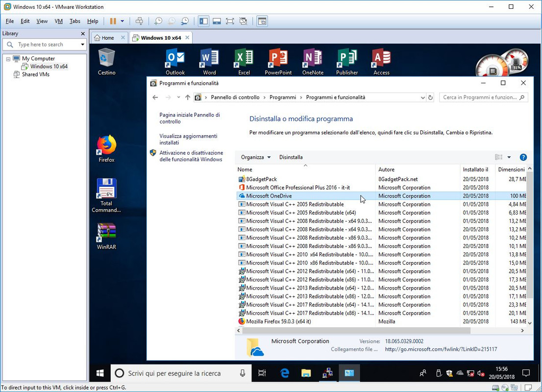Click the WinRAR desktop shortcut
Viewport: 542px width, 392px height.
(x=106, y=236)
